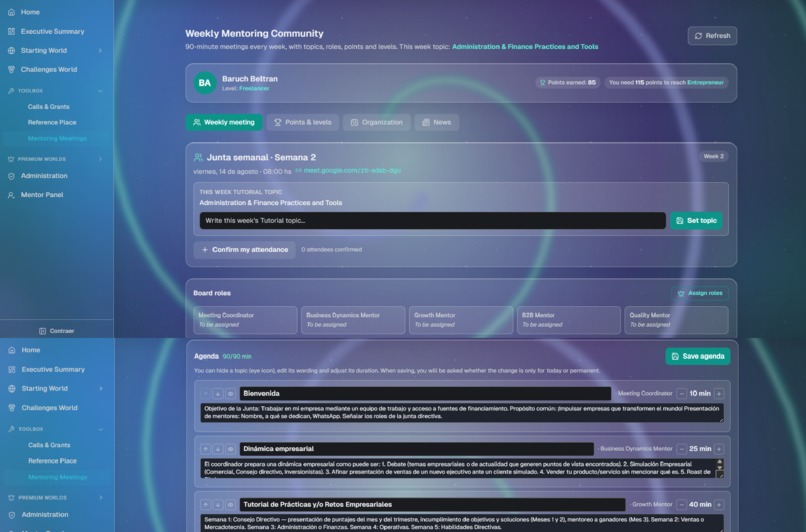The height and width of the screenshot is (532, 806).
Task: Click Executive Summary icon in sidebar above Contraer
Action: pos(11,31)
